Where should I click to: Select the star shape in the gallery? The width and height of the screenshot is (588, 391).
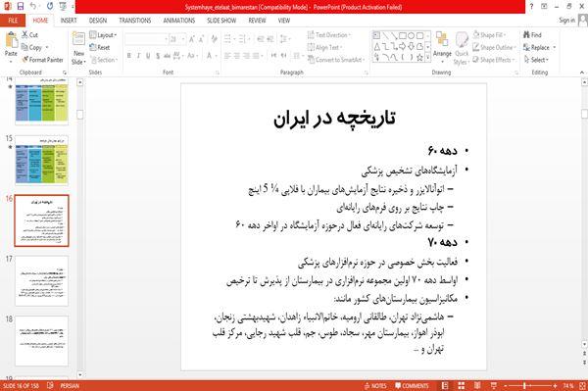pos(419,57)
